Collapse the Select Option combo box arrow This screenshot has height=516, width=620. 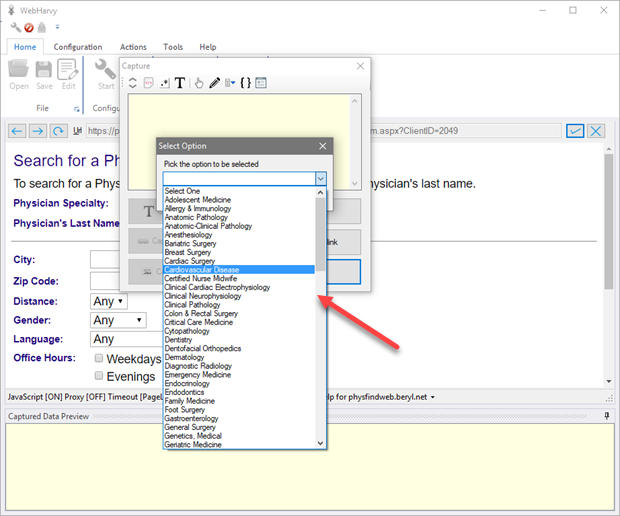click(320, 179)
